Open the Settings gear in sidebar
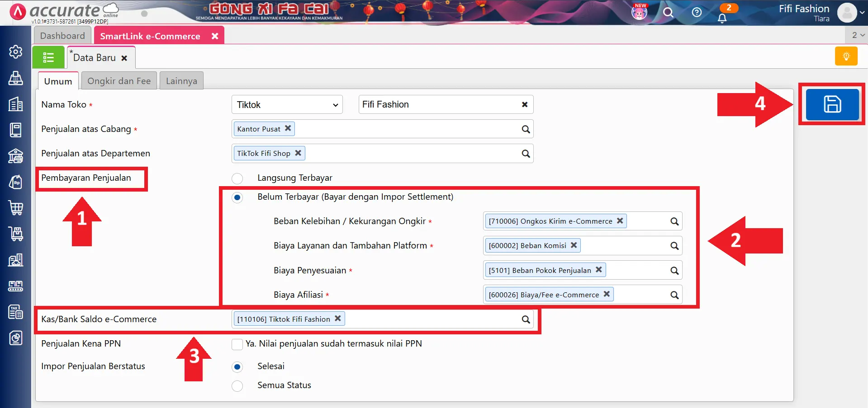This screenshot has height=408, width=868. pyautogui.click(x=16, y=52)
